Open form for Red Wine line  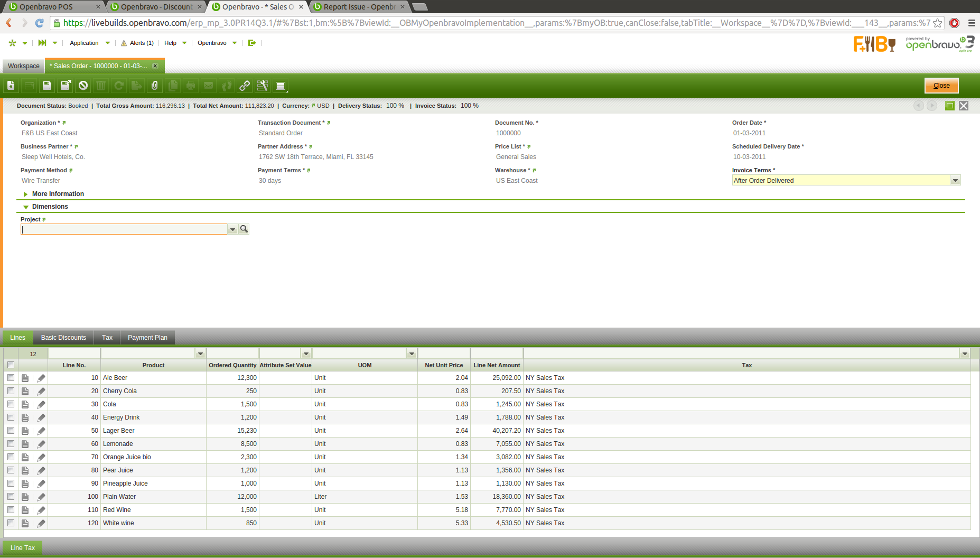click(x=25, y=510)
